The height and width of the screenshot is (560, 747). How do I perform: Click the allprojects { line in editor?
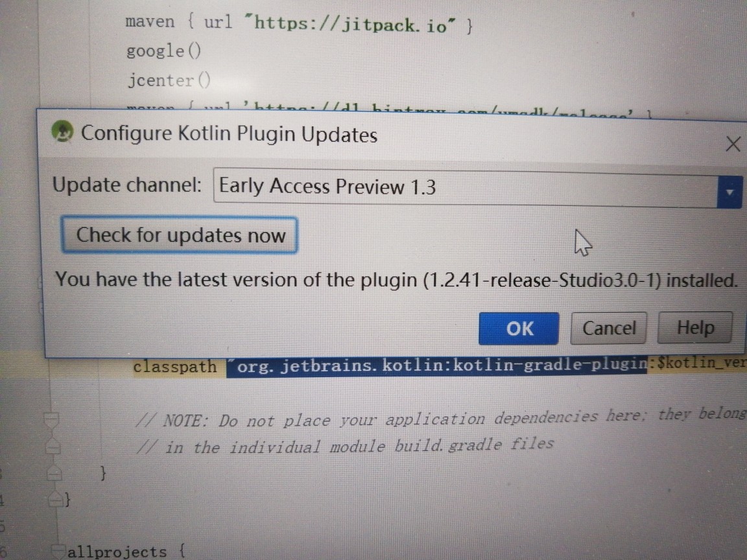point(126,552)
